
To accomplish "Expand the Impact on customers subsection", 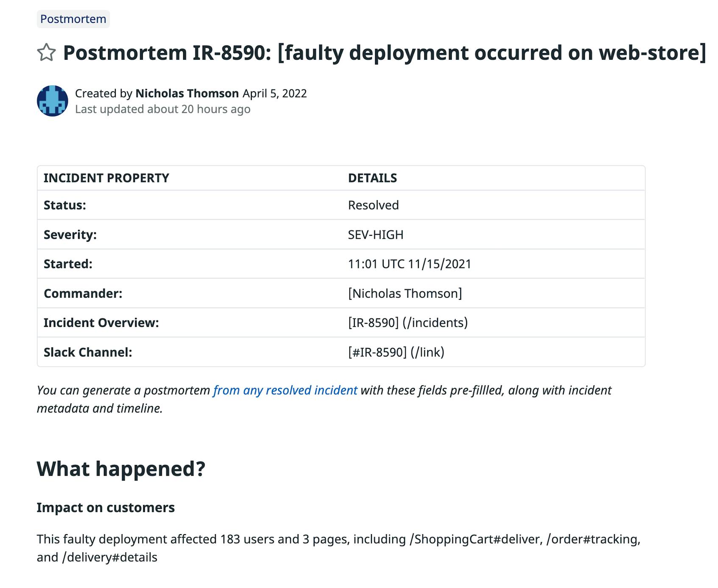I will [x=106, y=507].
